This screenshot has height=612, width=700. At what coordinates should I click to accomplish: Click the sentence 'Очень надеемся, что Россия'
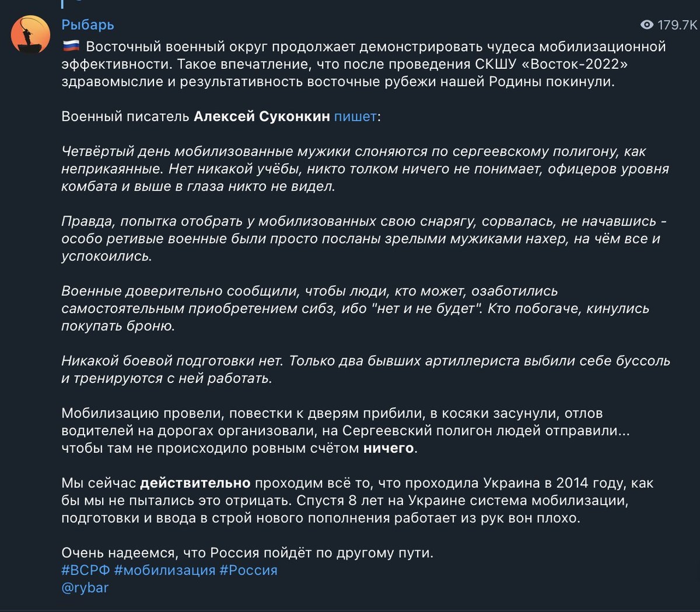247,553
